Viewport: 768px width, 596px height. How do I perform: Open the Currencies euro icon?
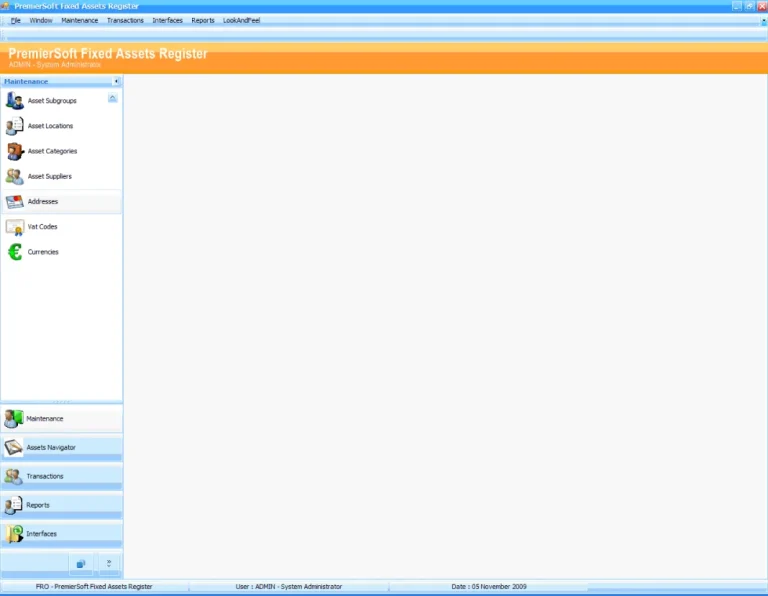coord(15,252)
